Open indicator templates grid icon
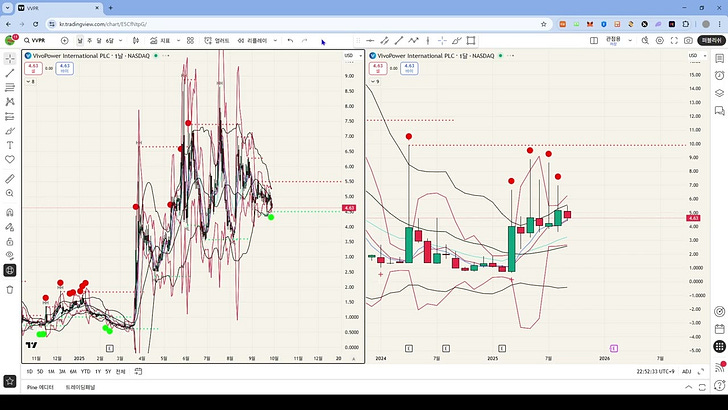The height and width of the screenshot is (410, 728). tap(190, 40)
